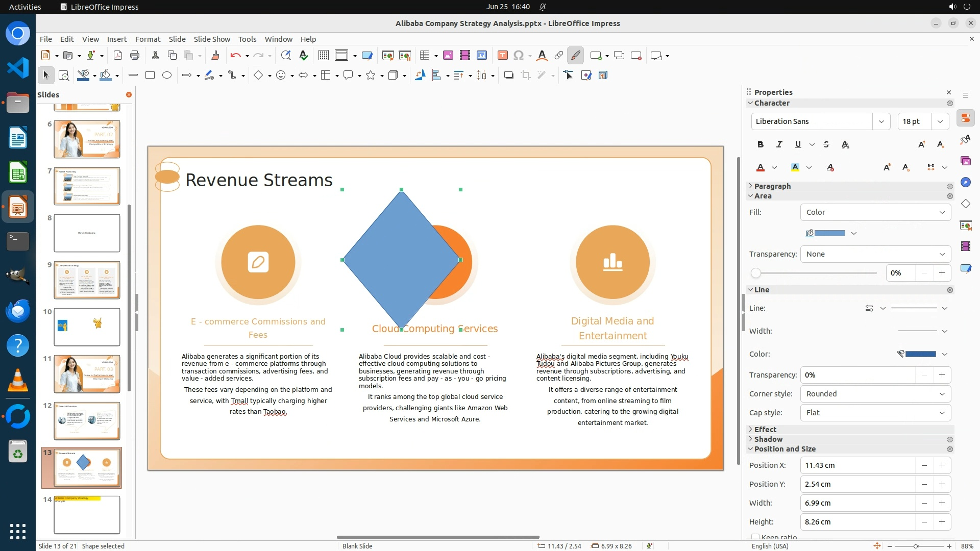
Task: Click the Insert Table icon
Action: point(424,56)
